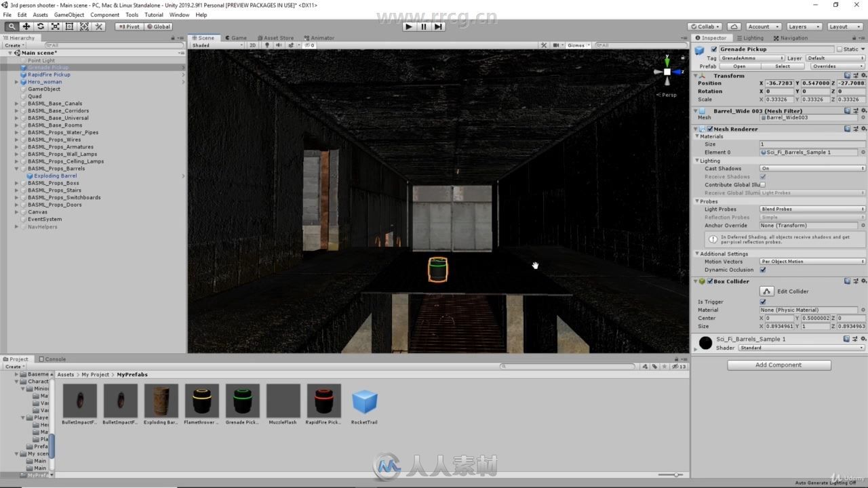
Task: Open Scene camera settings
Action: click(557, 45)
